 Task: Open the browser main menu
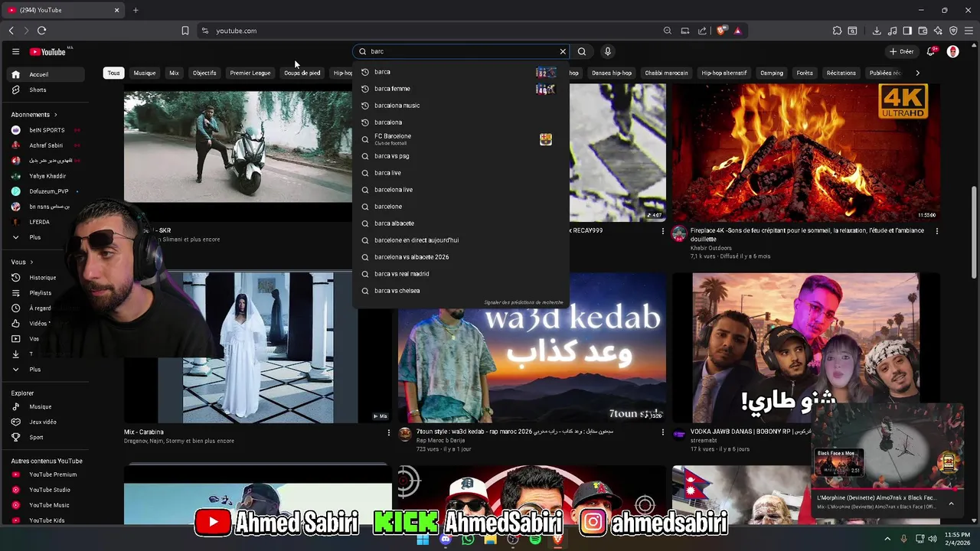969,31
